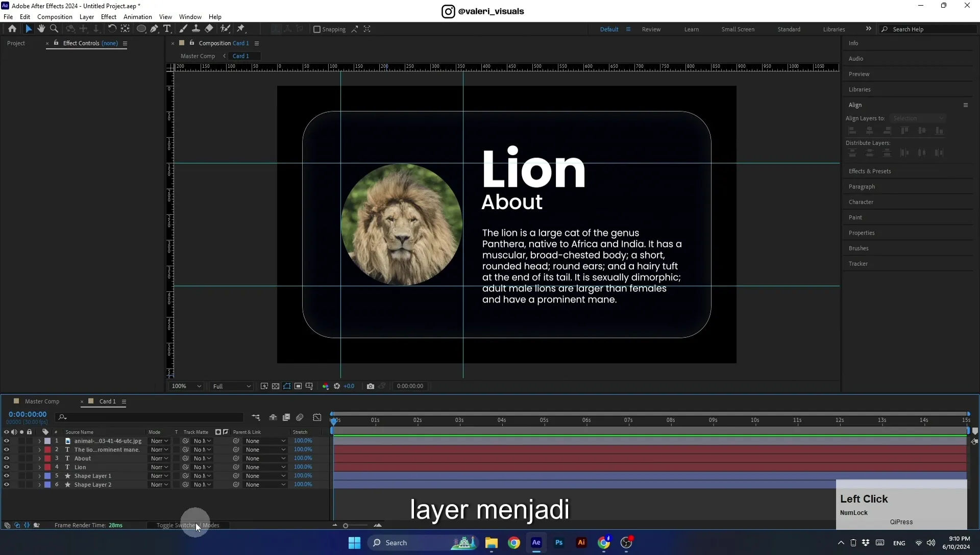Select the Home icon in toolbar
The width and height of the screenshot is (980, 555).
coord(12,29)
